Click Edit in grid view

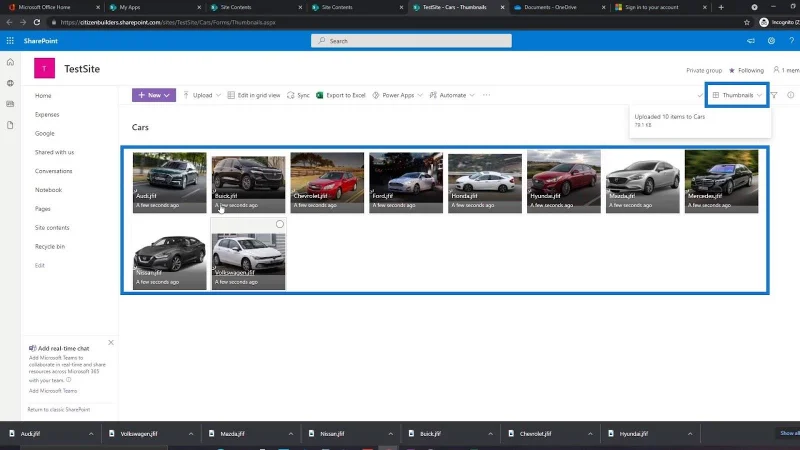point(254,95)
